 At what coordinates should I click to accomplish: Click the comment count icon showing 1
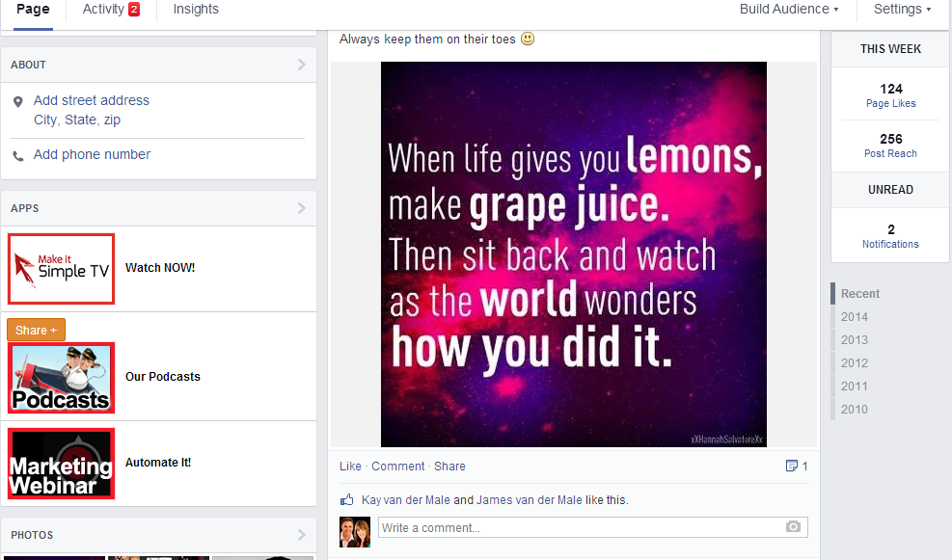click(x=791, y=466)
